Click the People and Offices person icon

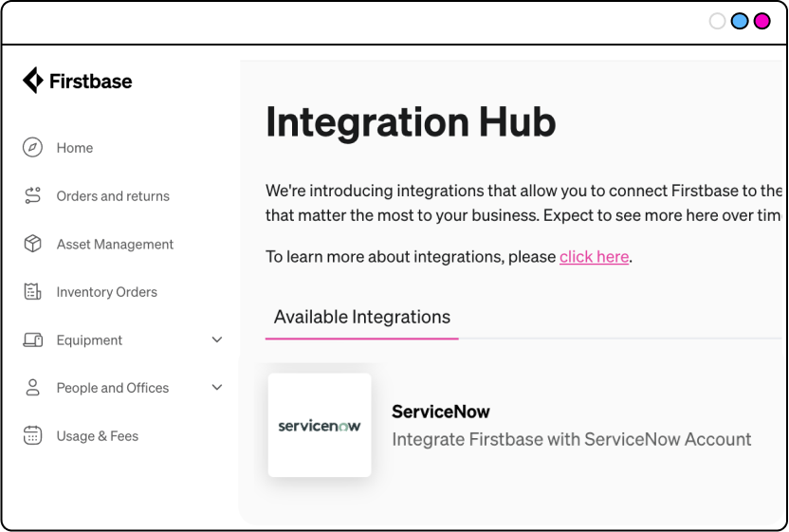[32, 388]
